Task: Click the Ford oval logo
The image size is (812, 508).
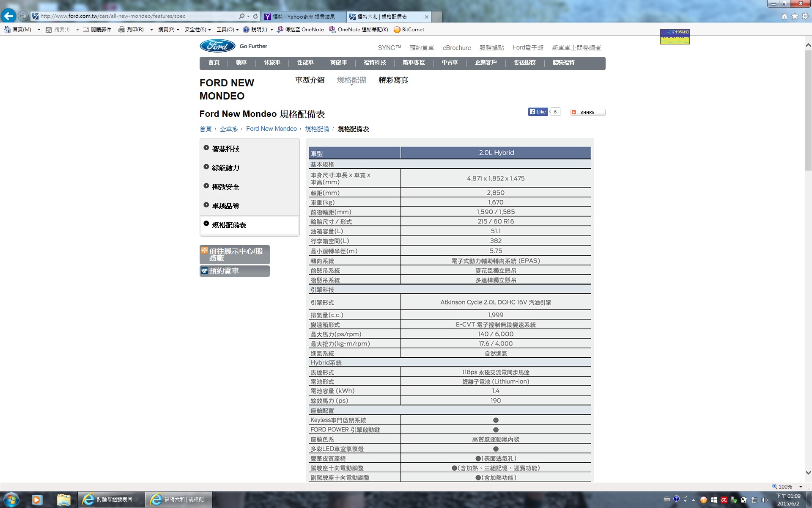Action: pyautogui.click(x=217, y=46)
